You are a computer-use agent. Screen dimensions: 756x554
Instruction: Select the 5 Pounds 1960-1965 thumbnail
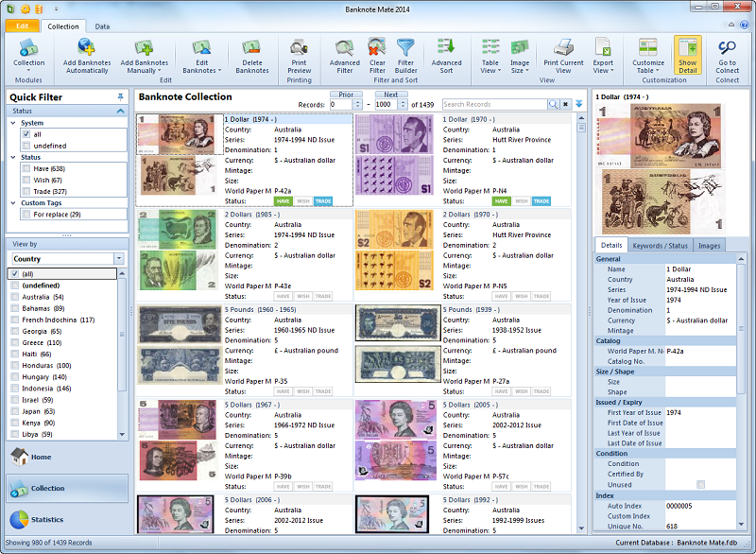point(180,345)
